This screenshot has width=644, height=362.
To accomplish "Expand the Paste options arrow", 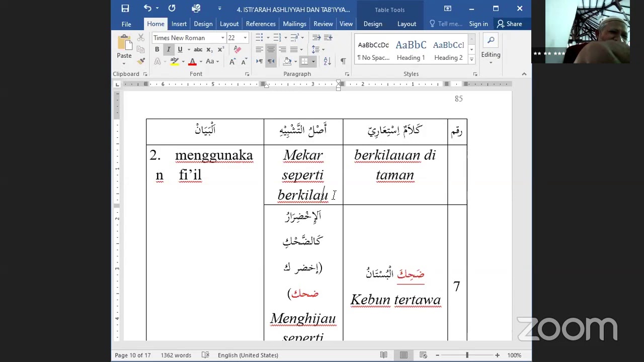I will [x=124, y=63].
